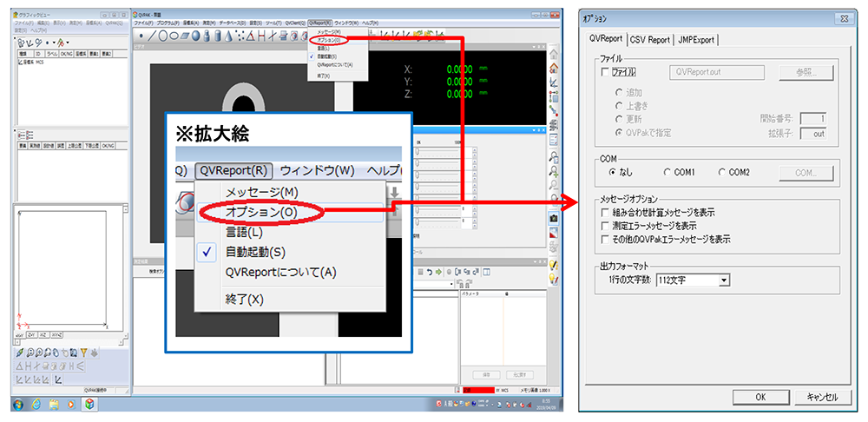Click the 保存 button in QVPAK parameter panel

coord(487,375)
